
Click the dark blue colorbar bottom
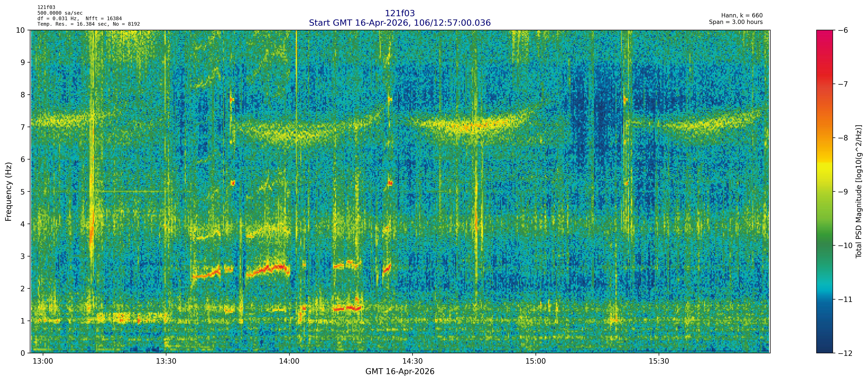pos(824,347)
